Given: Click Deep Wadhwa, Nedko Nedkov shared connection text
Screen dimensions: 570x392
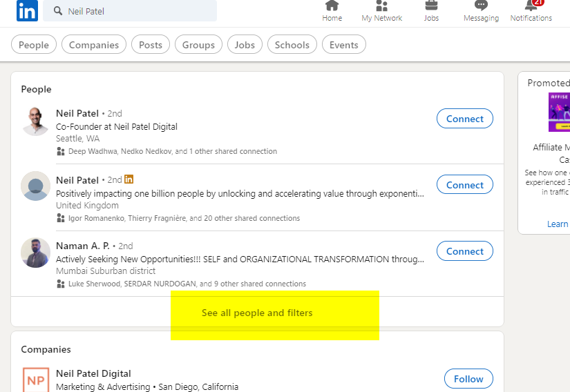Looking at the screenshot, I should 173,151.
